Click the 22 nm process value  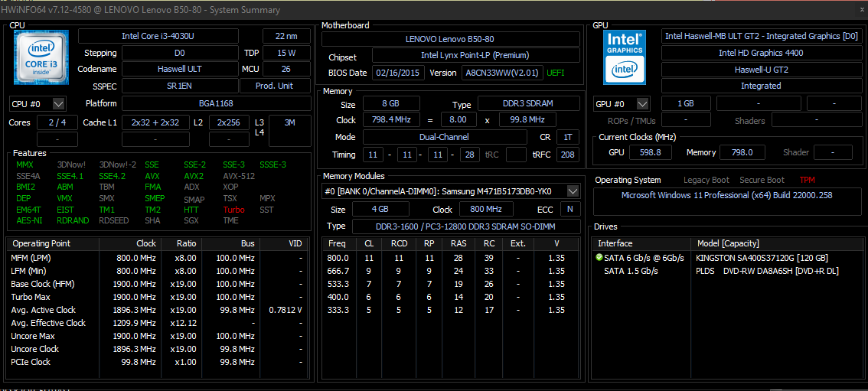coord(286,36)
